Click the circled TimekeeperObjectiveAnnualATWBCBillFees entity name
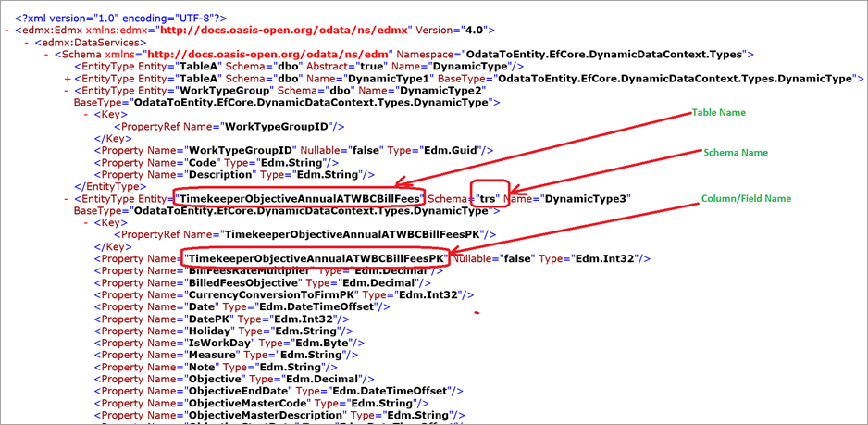This screenshot has width=868, height=425. (x=300, y=198)
